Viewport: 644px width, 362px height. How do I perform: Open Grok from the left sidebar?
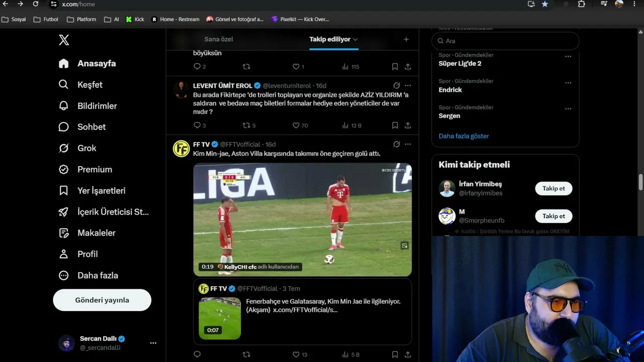(x=77, y=148)
